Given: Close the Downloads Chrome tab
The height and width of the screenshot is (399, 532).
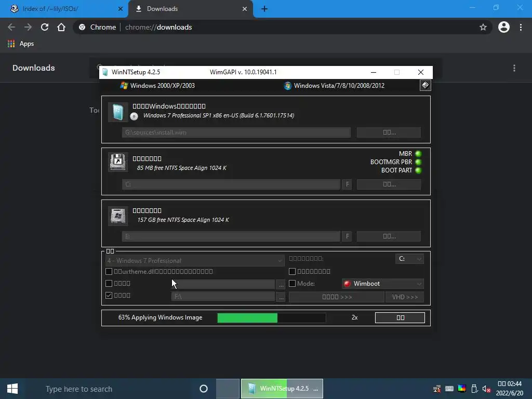Looking at the screenshot, I should 245,9.
